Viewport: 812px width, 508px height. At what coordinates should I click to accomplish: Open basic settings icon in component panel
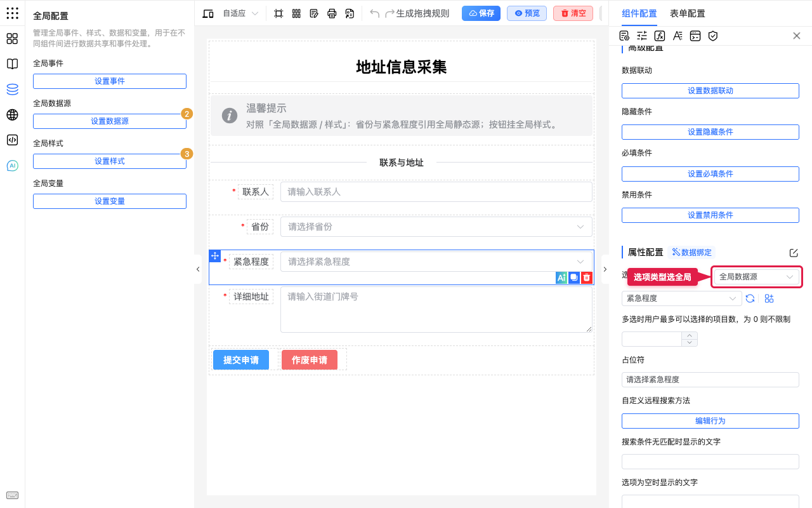click(624, 36)
